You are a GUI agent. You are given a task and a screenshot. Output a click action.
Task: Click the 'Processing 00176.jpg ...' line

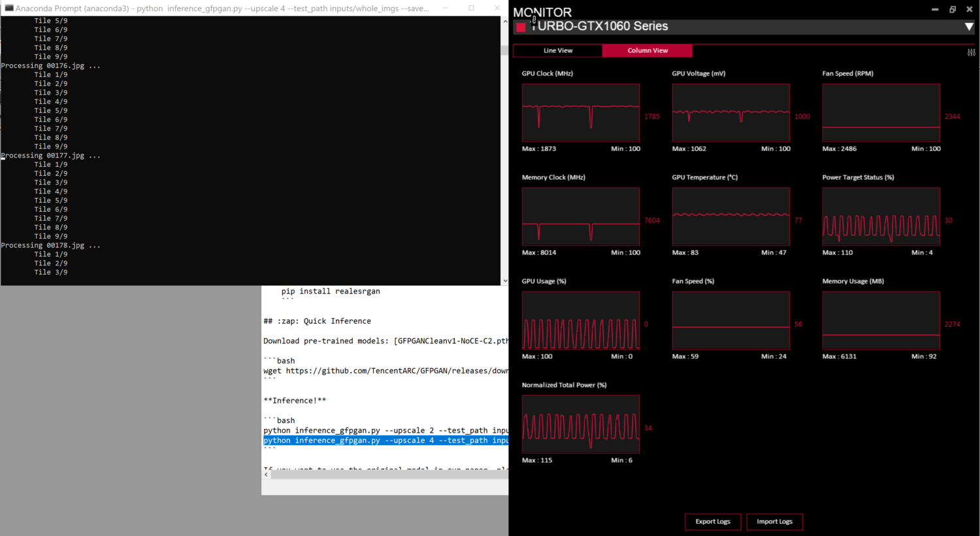click(x=51, y=66)
